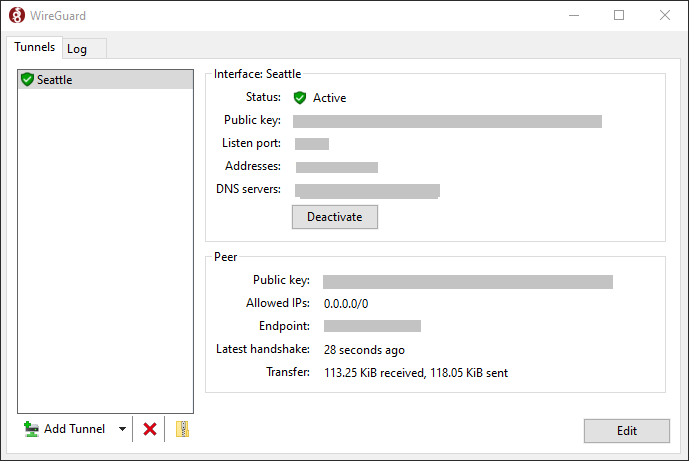Minimize the WireGuard window
The image size is (689, 461).
point(574,15)
